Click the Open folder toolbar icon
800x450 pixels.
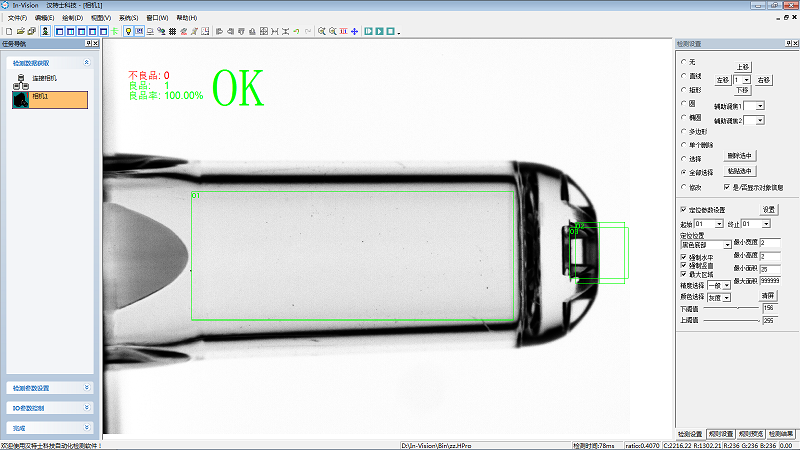pyautogui.click(x=19, y=31)
